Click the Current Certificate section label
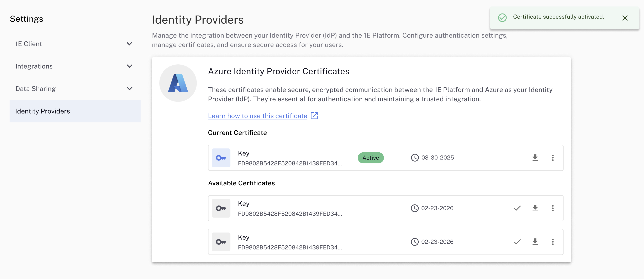The height and width of the screenshot is (279, 644). click(x=237, y=133)
